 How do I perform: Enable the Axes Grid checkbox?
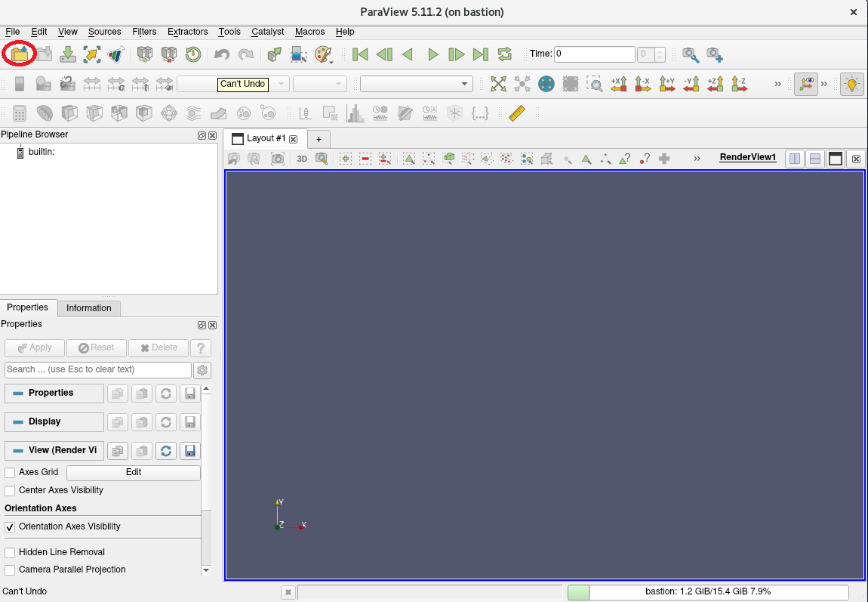[x=11, y=472]
